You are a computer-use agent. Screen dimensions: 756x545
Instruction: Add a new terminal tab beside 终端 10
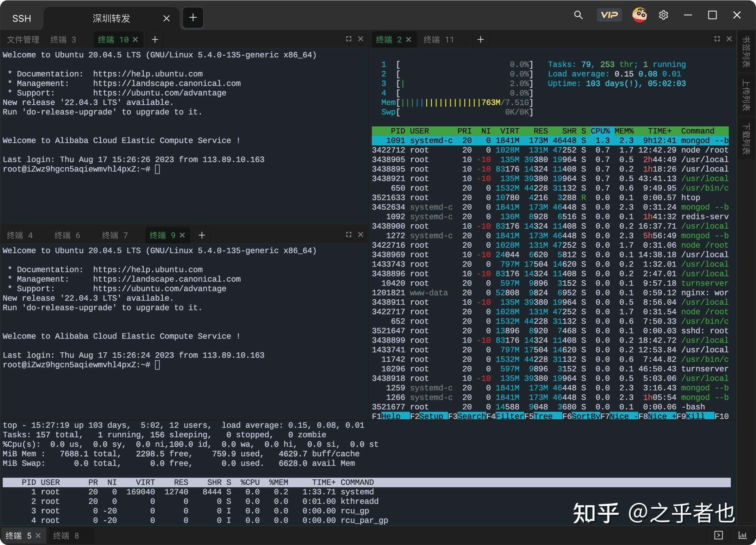point(155,39)
